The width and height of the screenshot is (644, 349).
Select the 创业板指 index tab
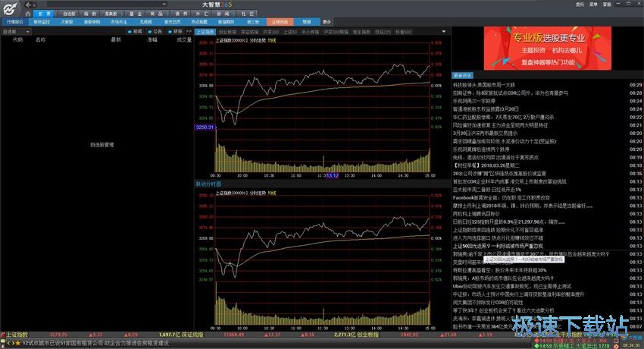[227, 32]
